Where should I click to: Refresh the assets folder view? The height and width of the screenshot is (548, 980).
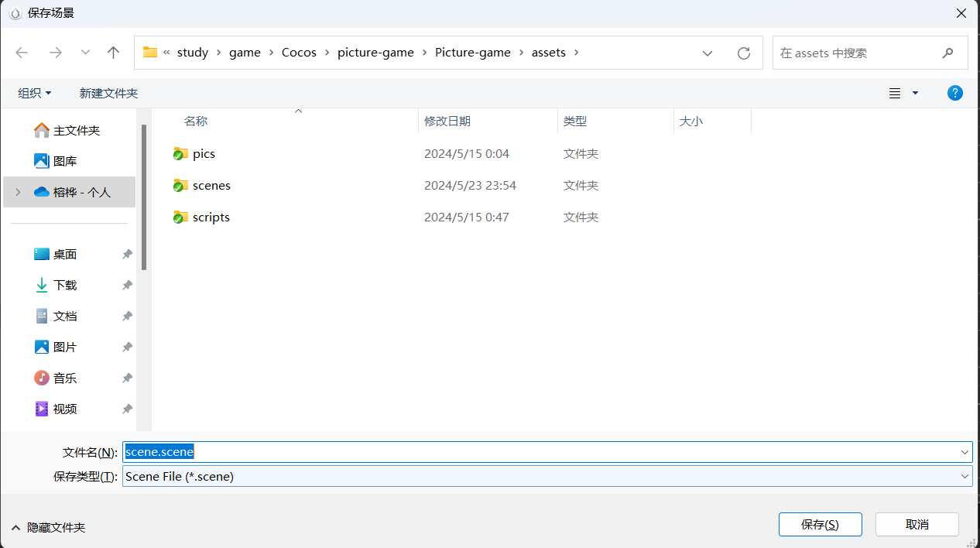pos(744,53)
